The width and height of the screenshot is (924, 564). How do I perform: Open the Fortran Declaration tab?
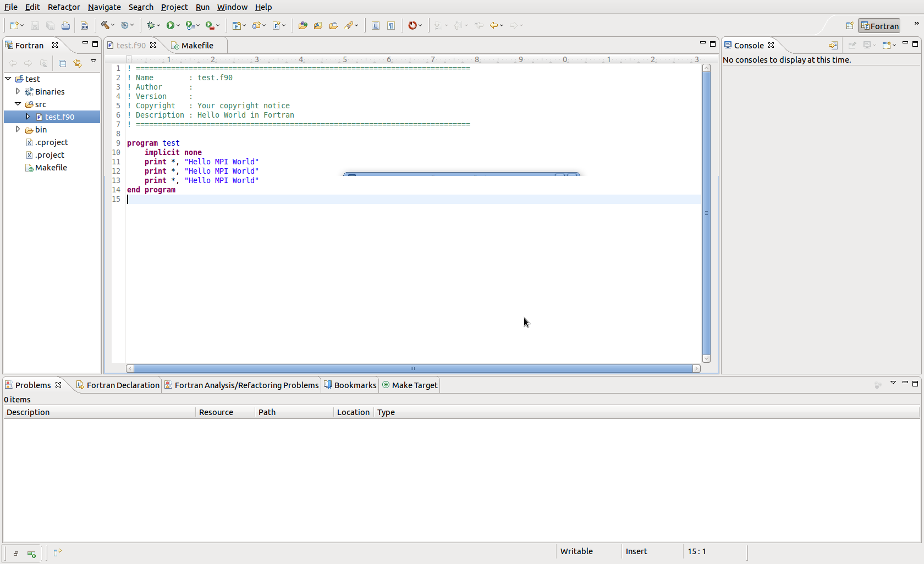tap(122, 385)
